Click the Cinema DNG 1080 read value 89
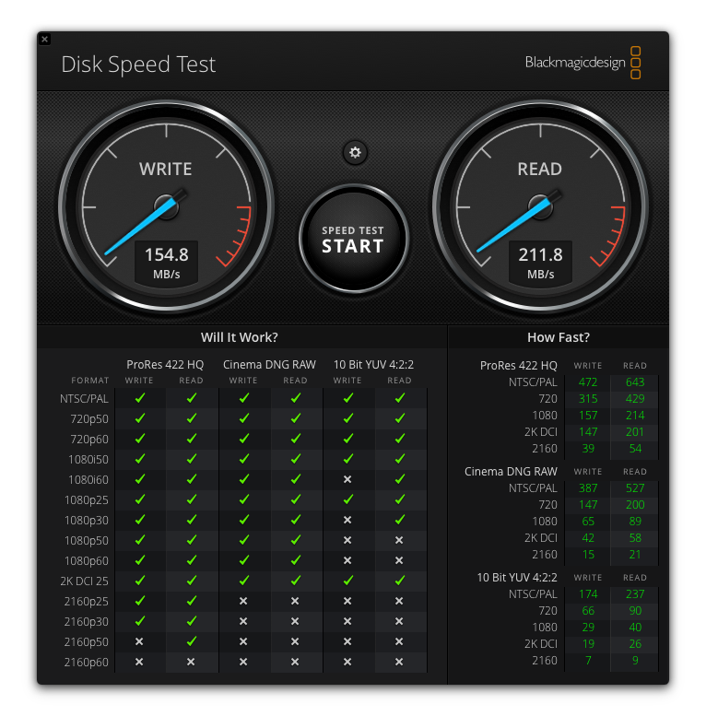Screen dimensions: 706x728 [635, 522]
